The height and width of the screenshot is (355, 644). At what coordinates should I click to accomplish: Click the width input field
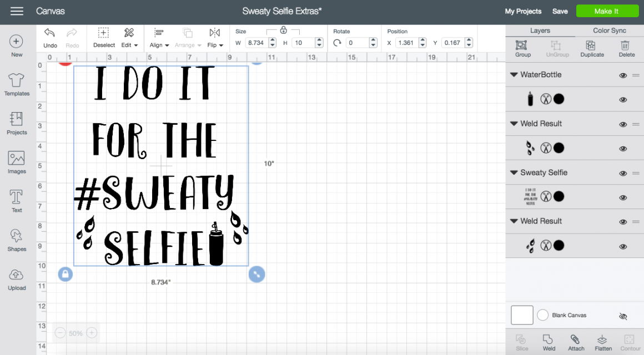tap(256, 43)
